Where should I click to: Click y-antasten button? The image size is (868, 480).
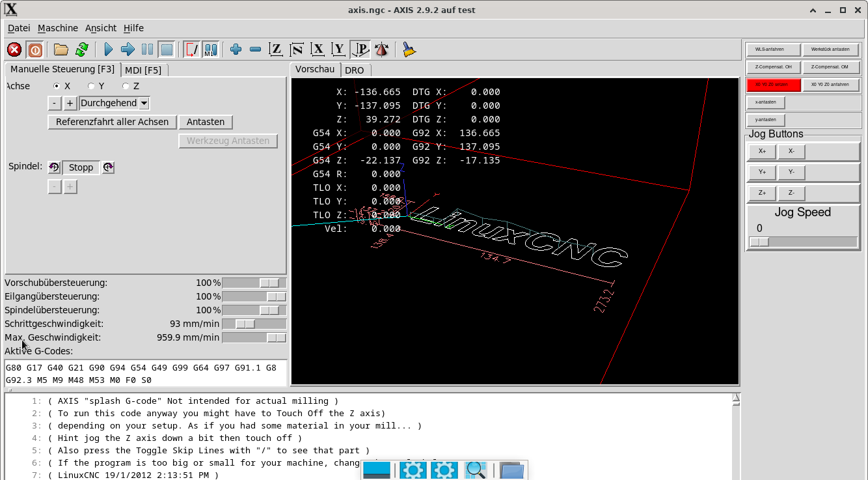pyautogui.click(x=765, y=120)
